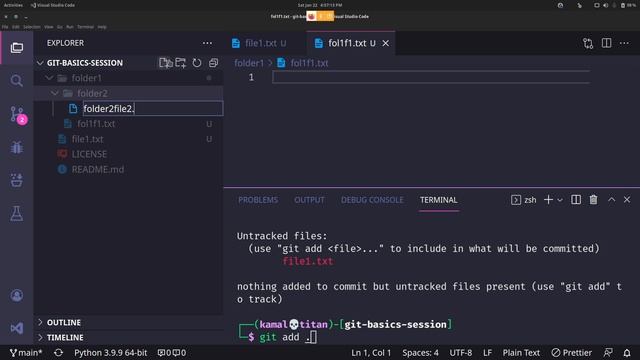Refresh the explorer tree

coord(197,63)
